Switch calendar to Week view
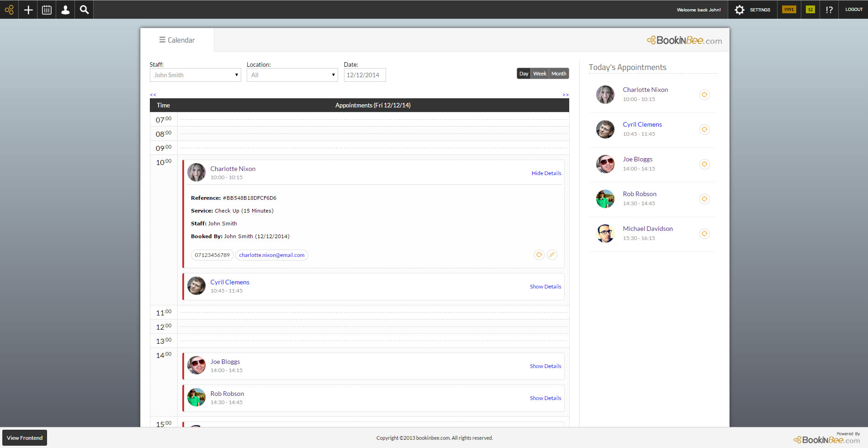The image size is (868, 448). pyautogui.click(x=540, y=74)
